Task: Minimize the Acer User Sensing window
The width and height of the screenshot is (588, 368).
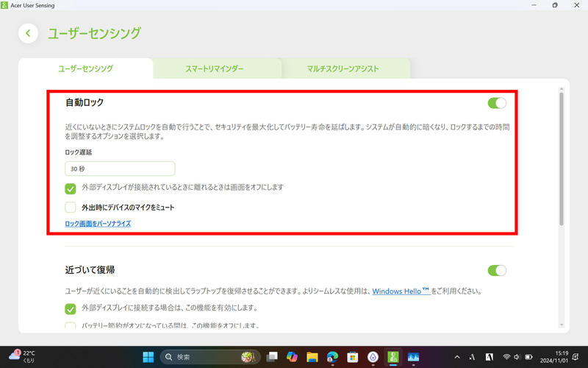Action: [x=534, y=5]
